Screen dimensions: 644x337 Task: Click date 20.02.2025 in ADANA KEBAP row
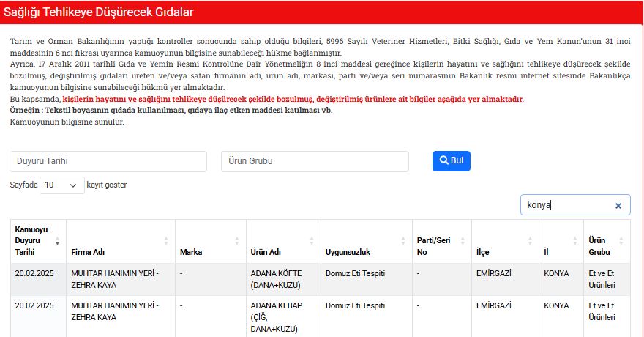[34, 305]
